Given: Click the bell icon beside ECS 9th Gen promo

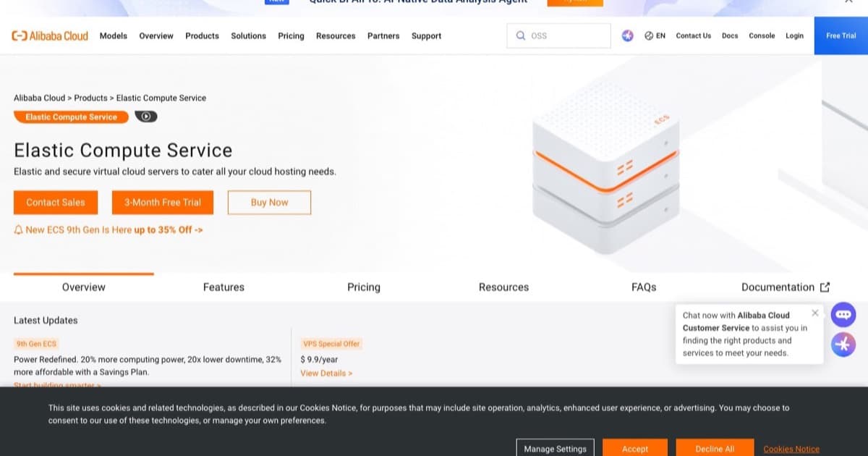Looking at the screenshot, I should pos(19,229).
